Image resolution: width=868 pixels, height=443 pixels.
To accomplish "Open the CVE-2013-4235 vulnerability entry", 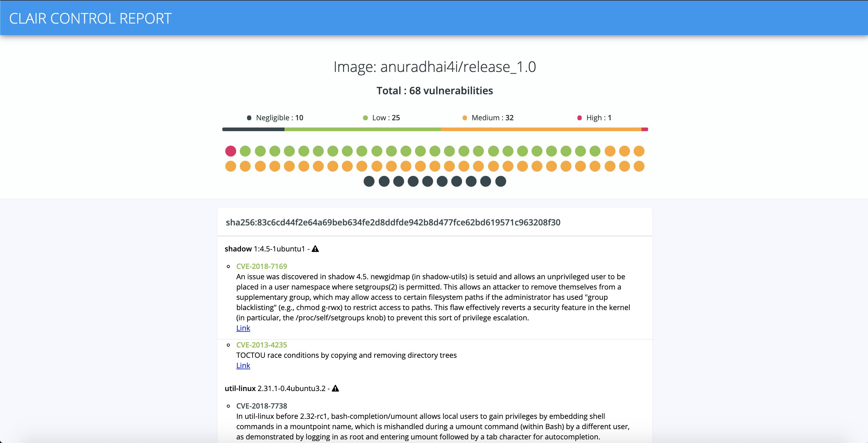I will pos(262,345).
